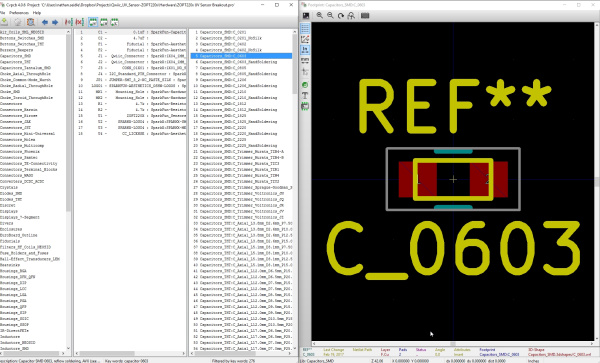Click the save footprint association icon

click(5, 22)
